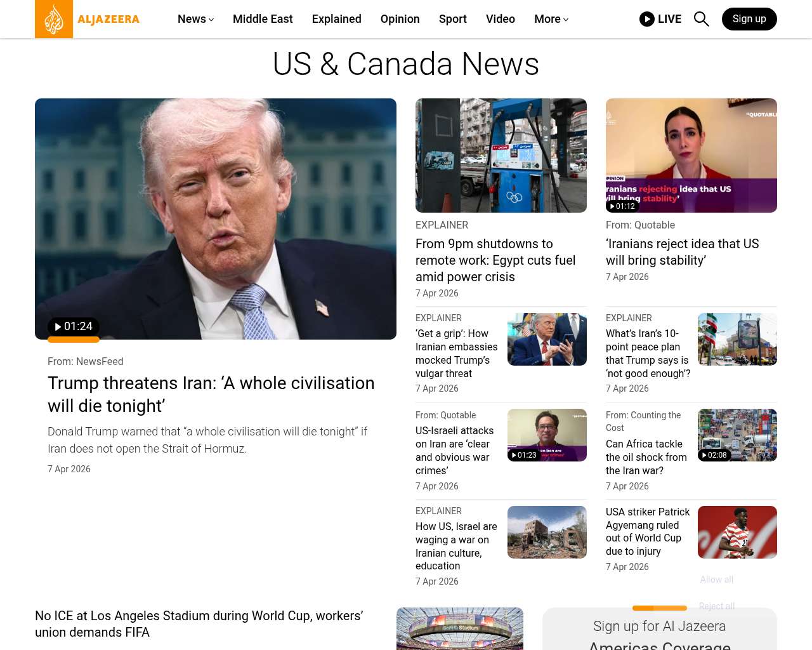Click the SoFi Stadium image thumbnail

(x=459, y=628)
